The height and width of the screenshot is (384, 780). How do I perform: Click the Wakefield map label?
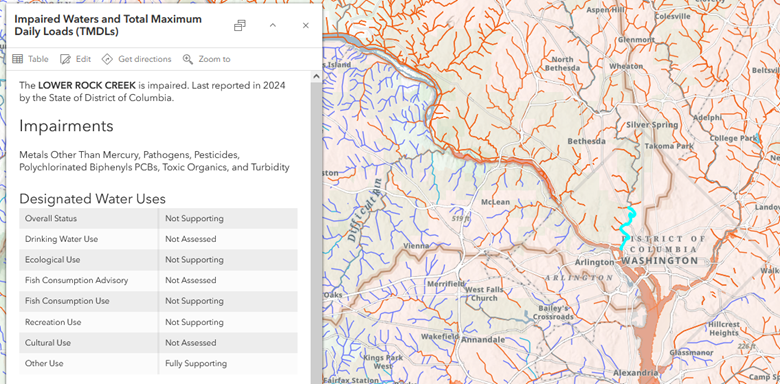pos(440,337)
